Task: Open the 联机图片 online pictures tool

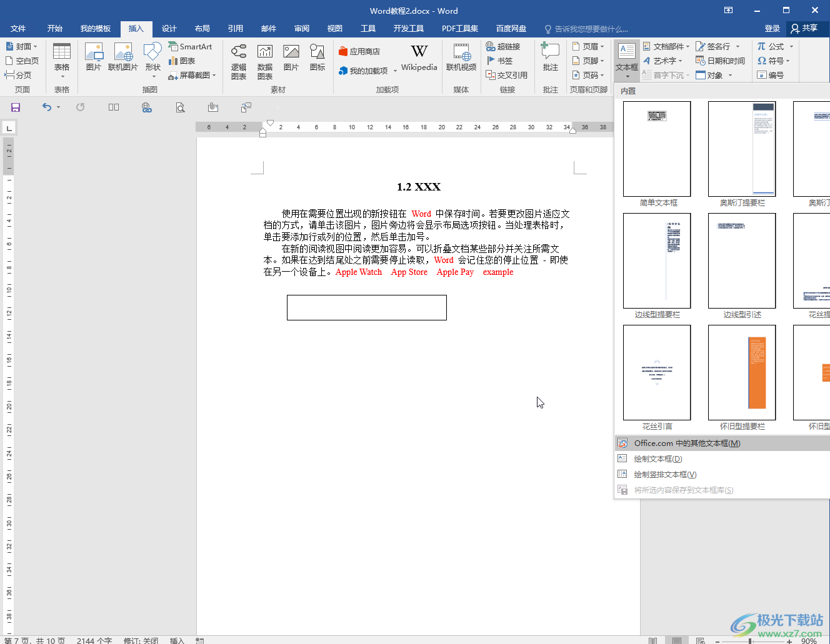Action: click(123, 57)
